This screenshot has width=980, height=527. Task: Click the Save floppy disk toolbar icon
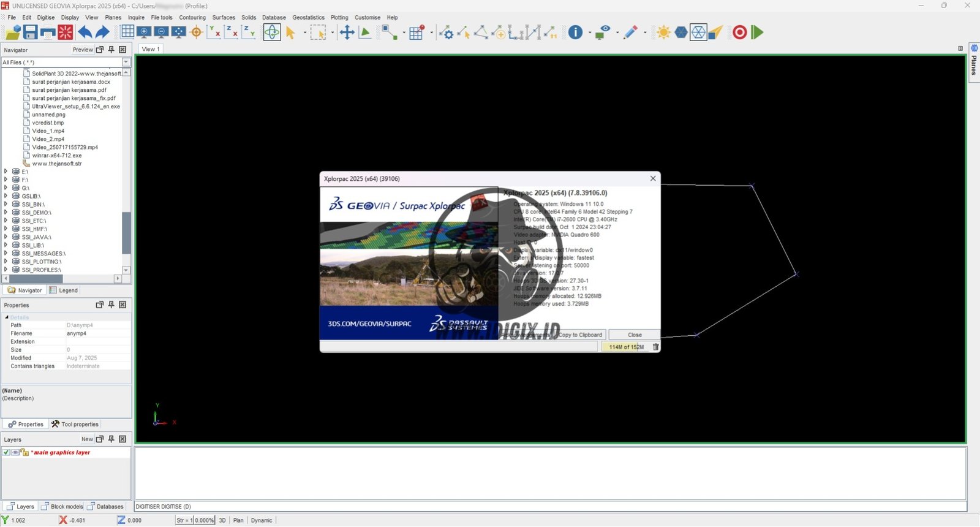pyautogui.click(x=30, y=32)
